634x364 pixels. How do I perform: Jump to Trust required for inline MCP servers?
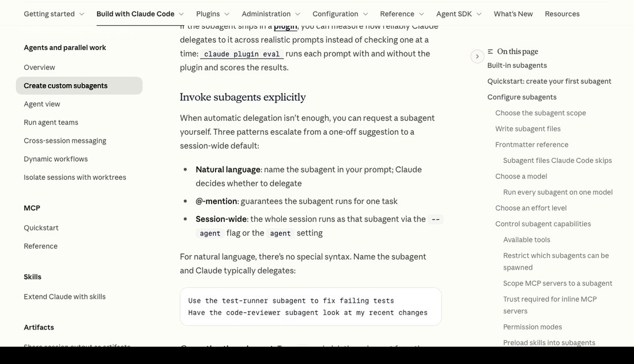[x=549, y=305]
